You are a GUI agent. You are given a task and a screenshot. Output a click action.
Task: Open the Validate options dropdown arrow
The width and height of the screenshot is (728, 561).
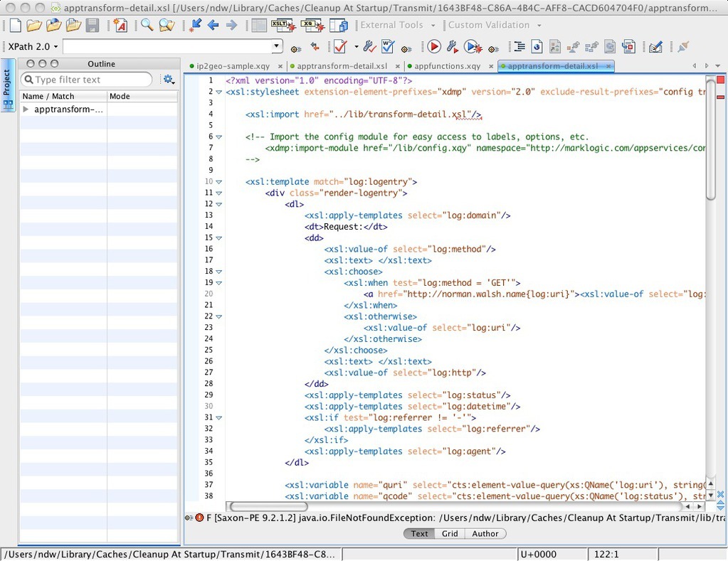[356, 46]
